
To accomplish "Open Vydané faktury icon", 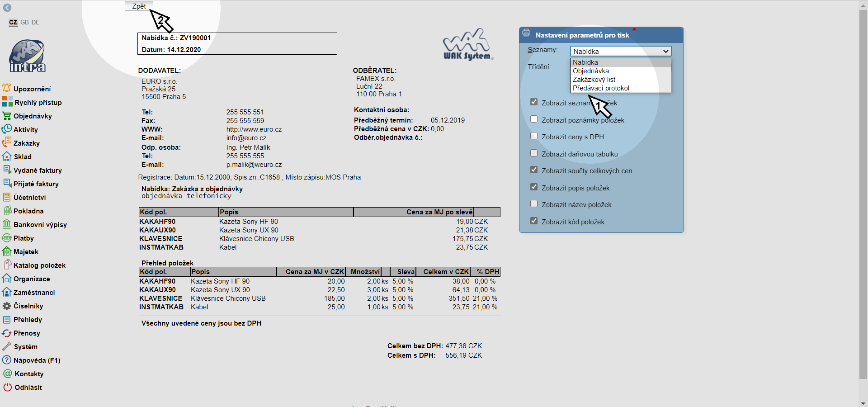I will tap(7, 170).
